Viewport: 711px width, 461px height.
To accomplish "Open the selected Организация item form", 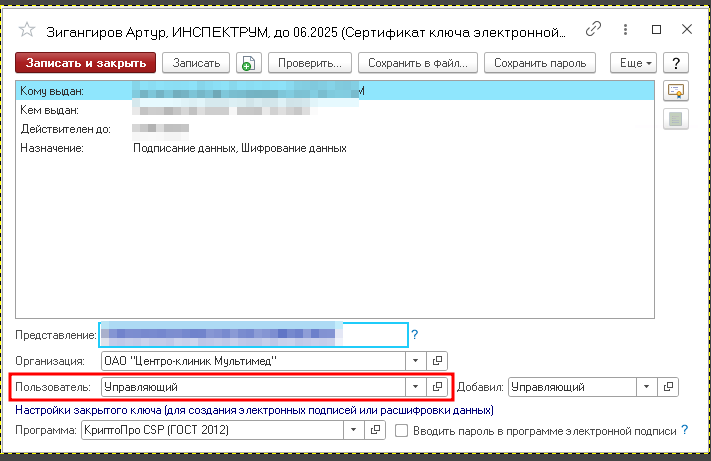I will pyautogui.click(x=437, y=361).
